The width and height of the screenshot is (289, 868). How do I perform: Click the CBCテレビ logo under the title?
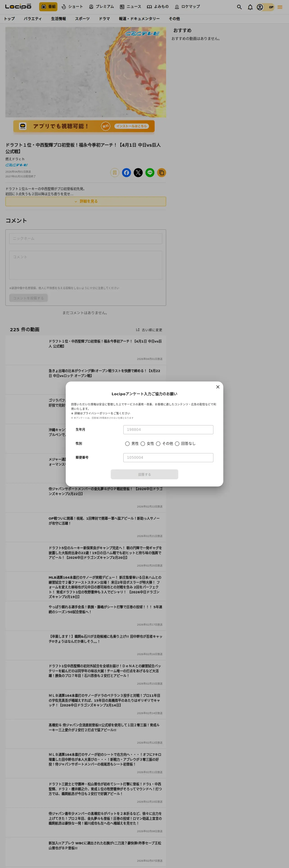17,165
